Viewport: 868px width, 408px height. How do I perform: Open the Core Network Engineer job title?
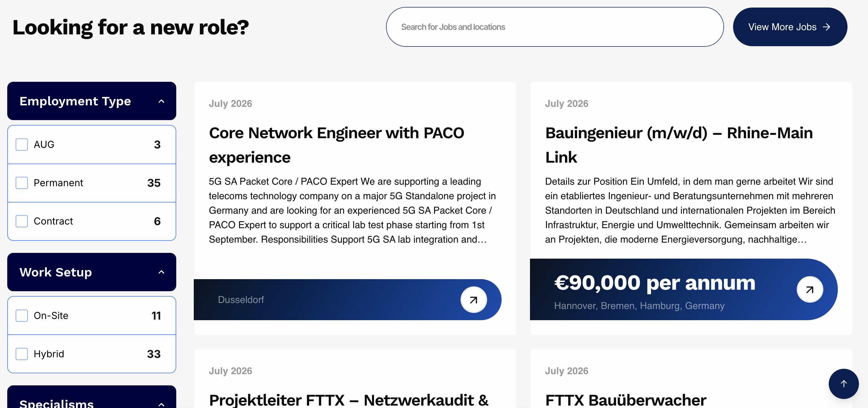click(x=336, y=145)
